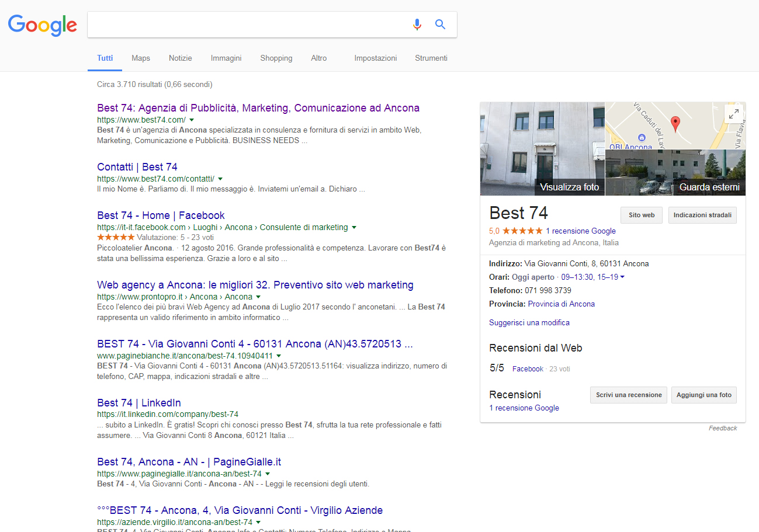
Task: Open 'Best 74, Ancona - AN - | PagineGialle.it' result
Action: click(189, 462)
